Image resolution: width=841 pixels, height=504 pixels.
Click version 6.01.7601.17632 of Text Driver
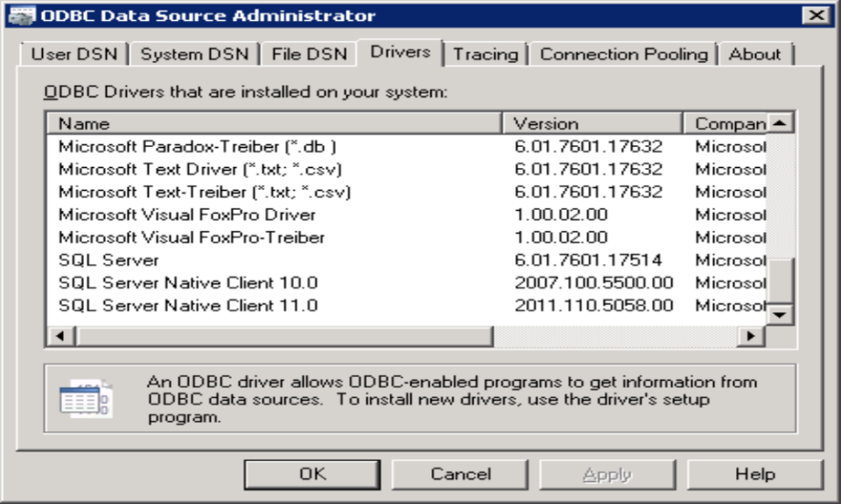pos(588,169)
